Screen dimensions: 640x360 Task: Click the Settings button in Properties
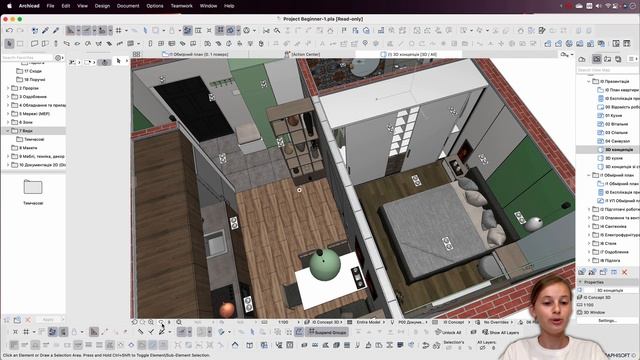pos(607,321)
